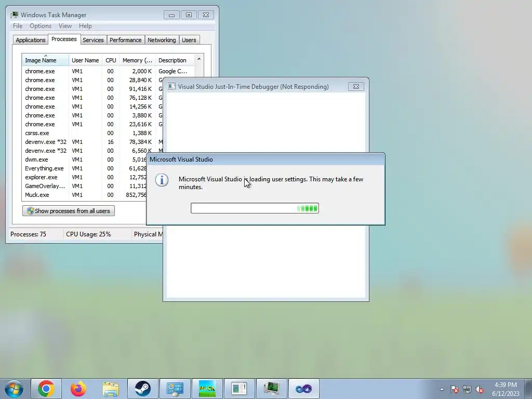Screen dimensions: 532x399
Task: Click the Microsoft Visual Studio dialog title bar
Action: click(x=265, y=159)
